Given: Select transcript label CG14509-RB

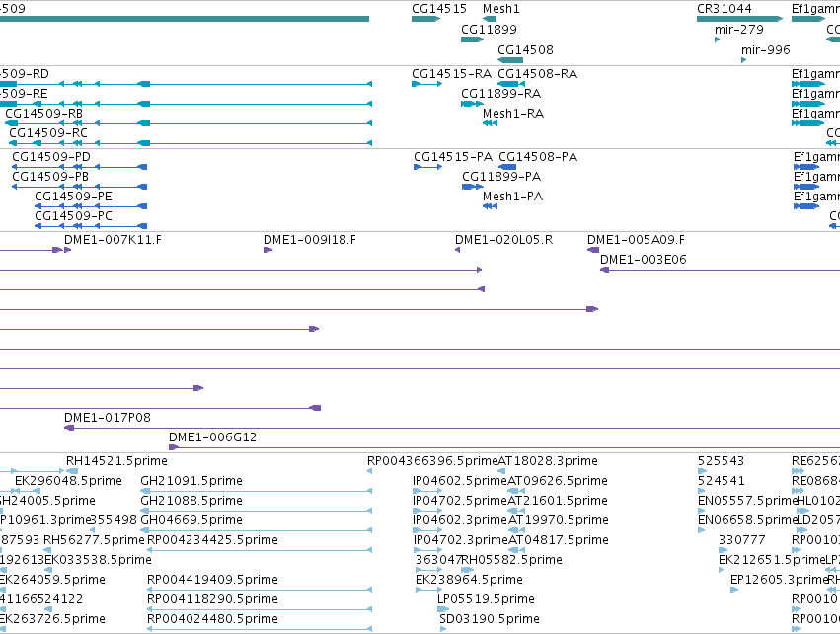Looking at the screenshot, I should 44,114.
